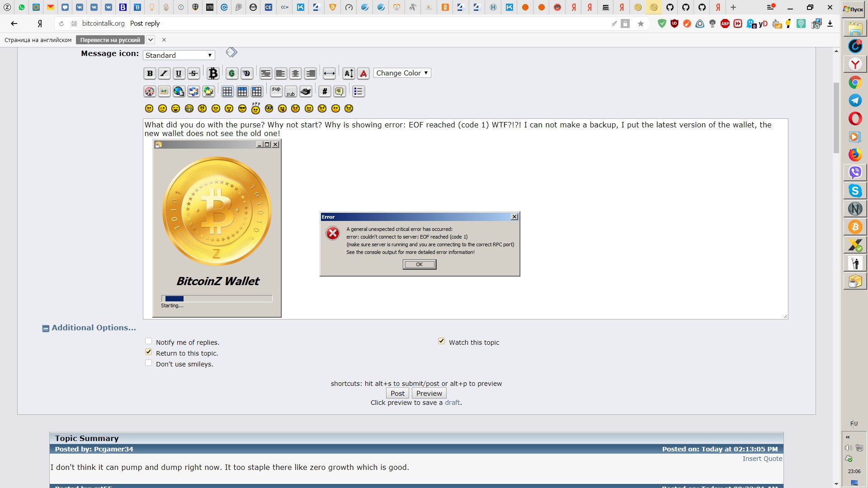
Task: Insert subscript tag
Action: [291, 91]
